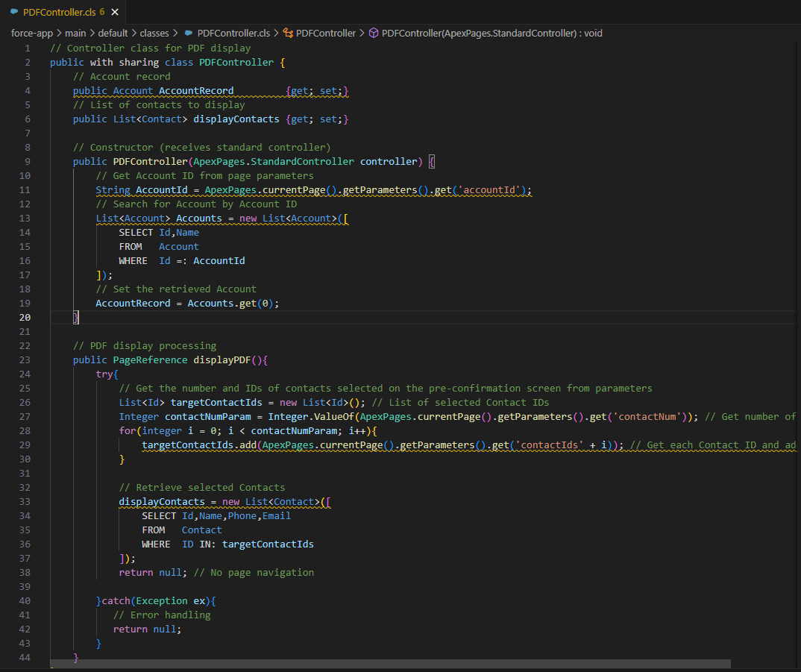The image size is (801, 672).
Task: Click the catch keyword on line 40
Action: (116, 600)
